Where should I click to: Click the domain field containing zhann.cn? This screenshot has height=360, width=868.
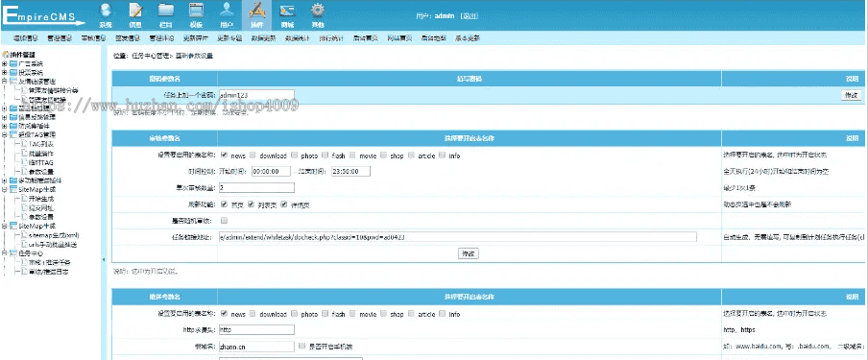click(x=256, y=347)
